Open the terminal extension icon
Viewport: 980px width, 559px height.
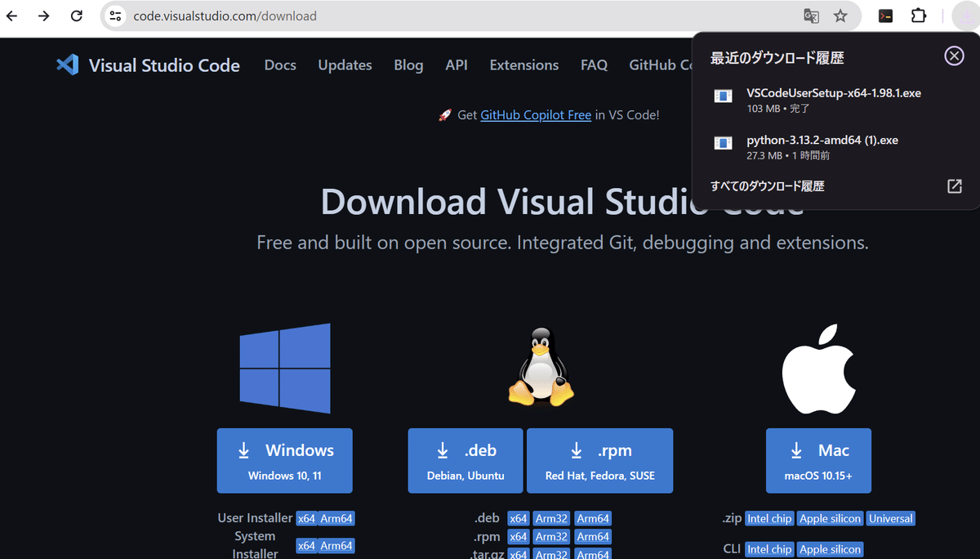pos(885,16)
